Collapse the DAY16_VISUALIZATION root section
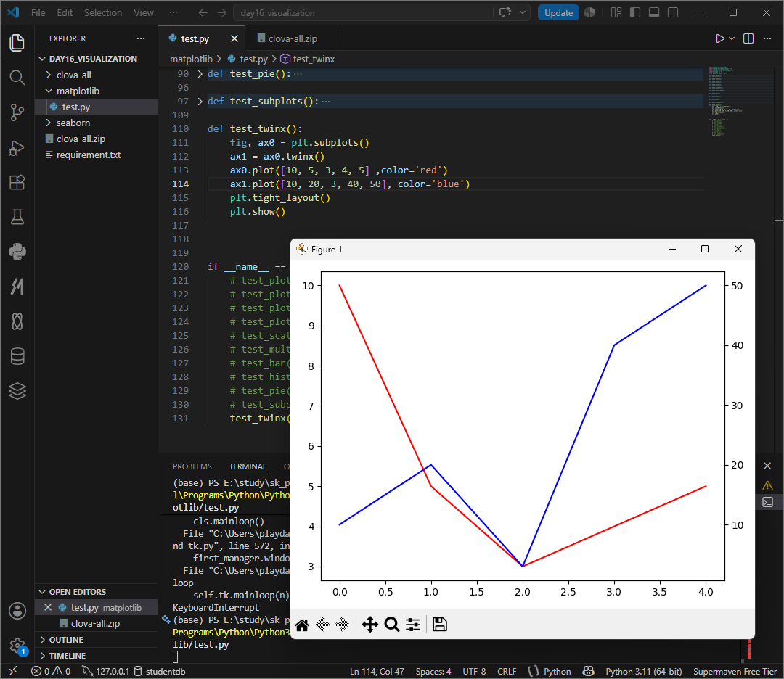 coord(42,59)
